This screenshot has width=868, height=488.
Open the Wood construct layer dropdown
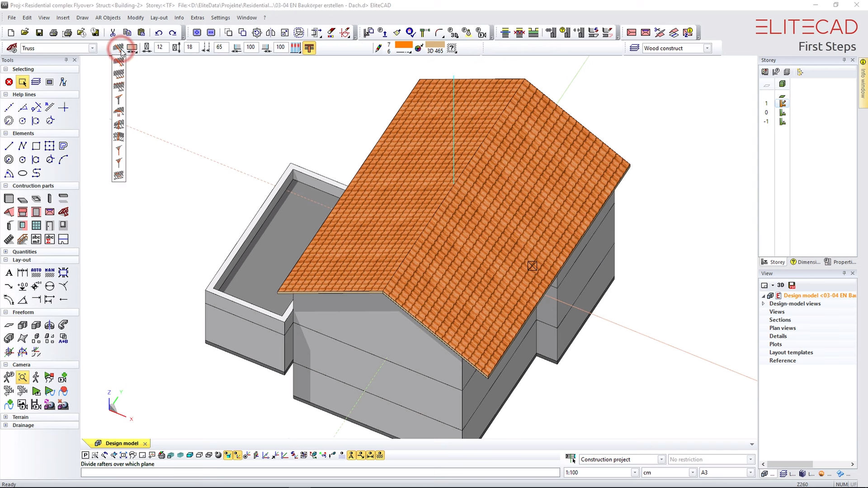coord(707,48)
